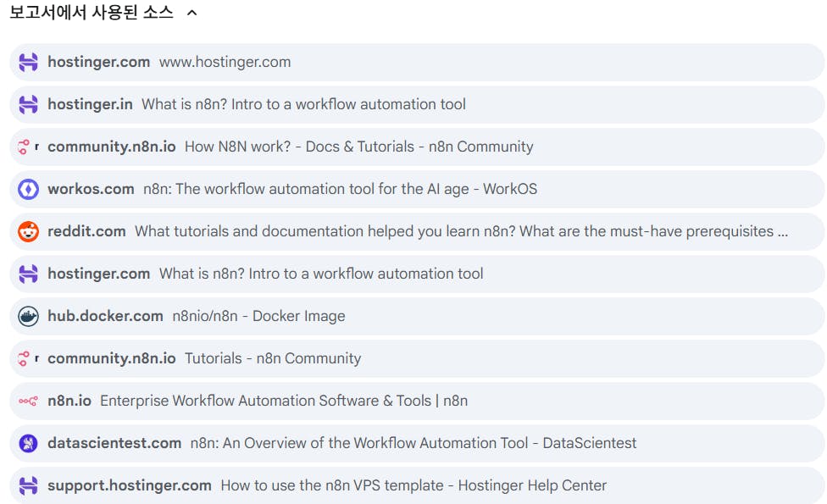Screen dimensions: 827x504
Task: Click the Hostinger icon on the hostinger.in row
Action: [28, 104]
